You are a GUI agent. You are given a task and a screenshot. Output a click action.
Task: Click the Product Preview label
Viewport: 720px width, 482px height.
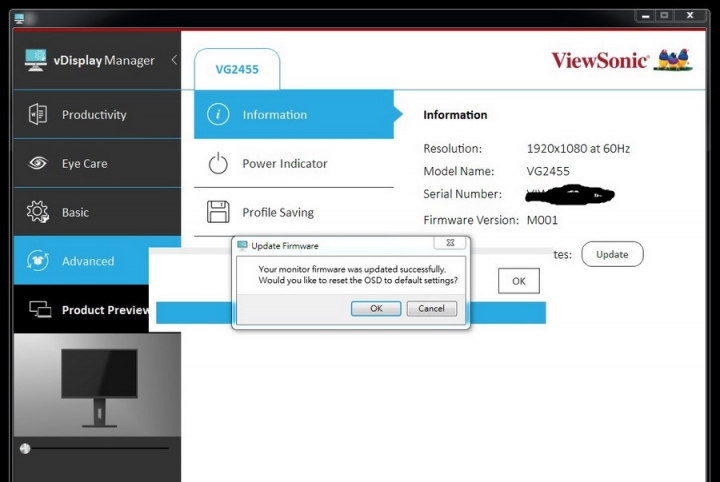pos(106,310)
